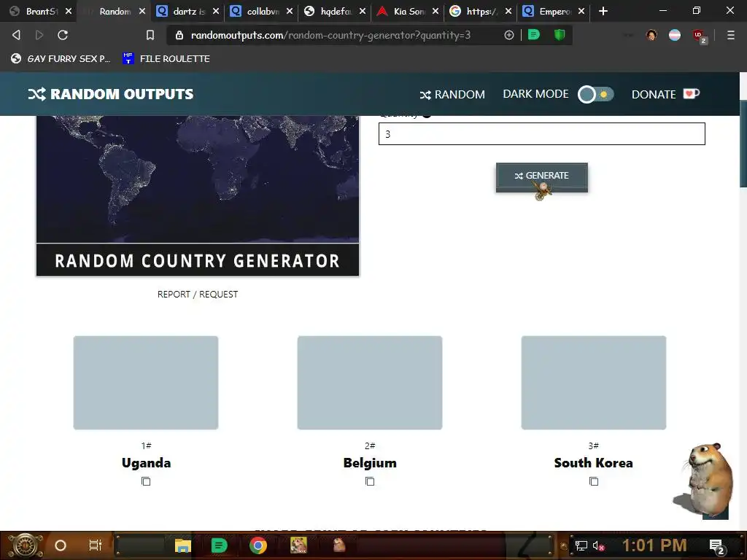747x560 pixels.
Task: Click the Belgium flag placeholder image
Action: click(370, 383)
